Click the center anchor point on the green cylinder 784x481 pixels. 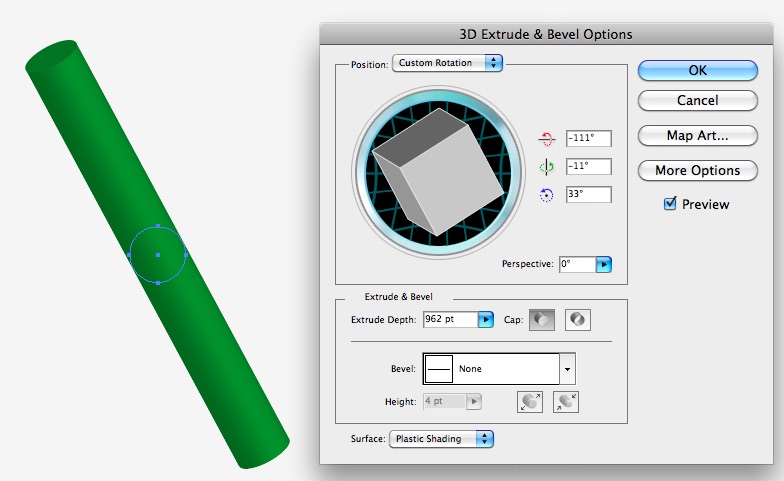pyautogui.click(x=158, y=255)
